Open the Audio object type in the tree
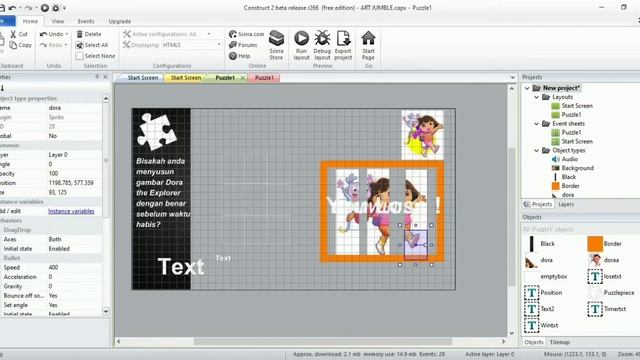 (x=565, y=159)
